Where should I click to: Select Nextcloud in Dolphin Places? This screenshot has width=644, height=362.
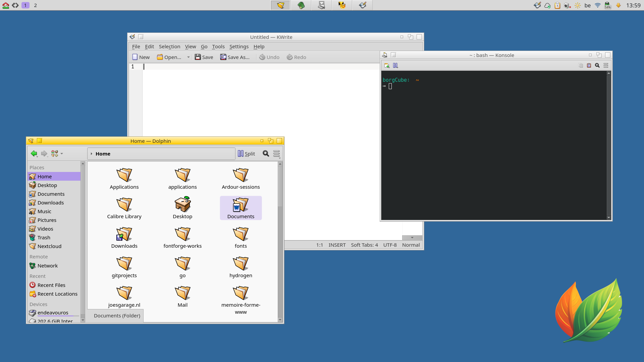49,246
